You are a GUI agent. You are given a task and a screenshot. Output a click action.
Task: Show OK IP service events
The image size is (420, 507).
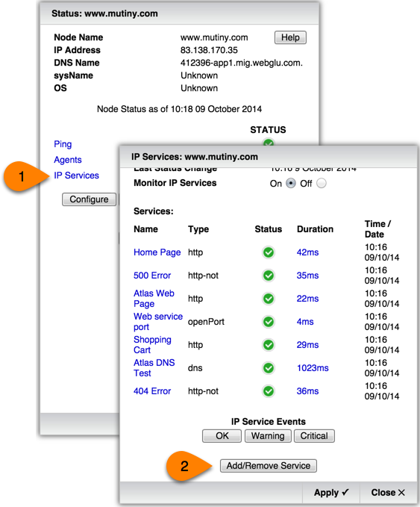(222, 436)
